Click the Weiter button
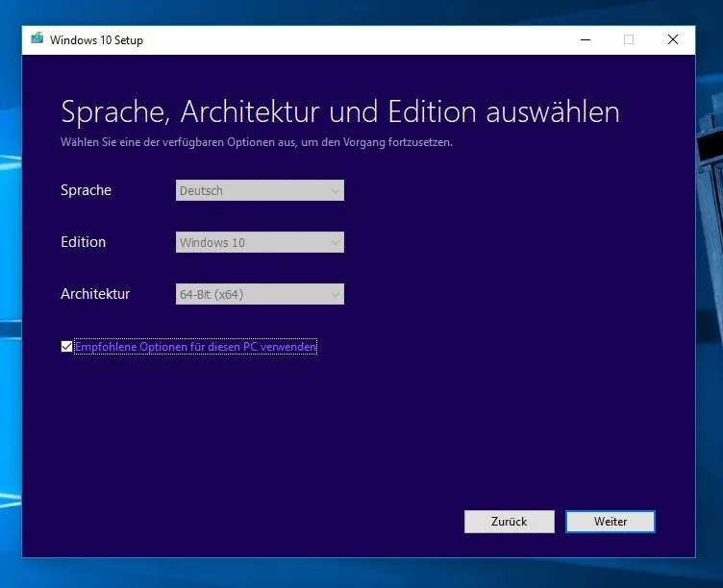 [610, 521]
